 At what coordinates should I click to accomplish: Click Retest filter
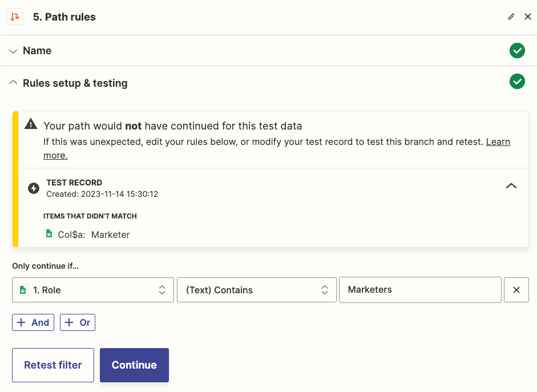coord(53,365)
